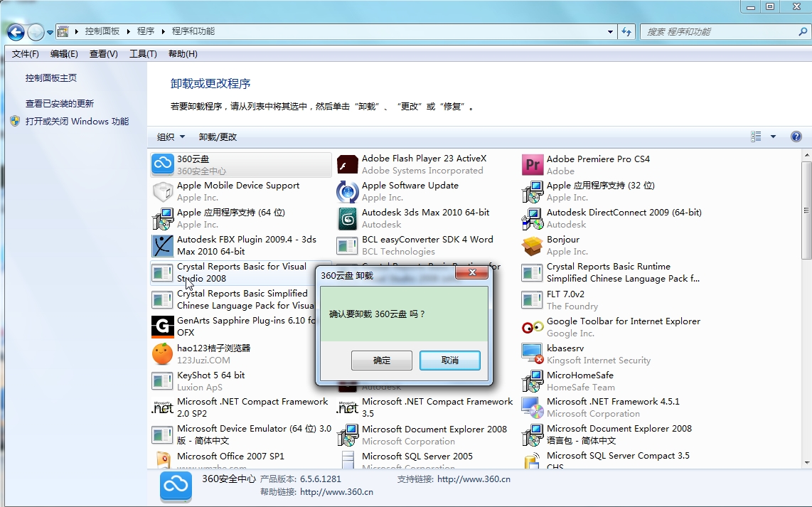This screenshot has width=812, height=507.
Task: Select Microsoft Device Emulator (64 位) 3.0 entry
Action: [x=241, y=434]
